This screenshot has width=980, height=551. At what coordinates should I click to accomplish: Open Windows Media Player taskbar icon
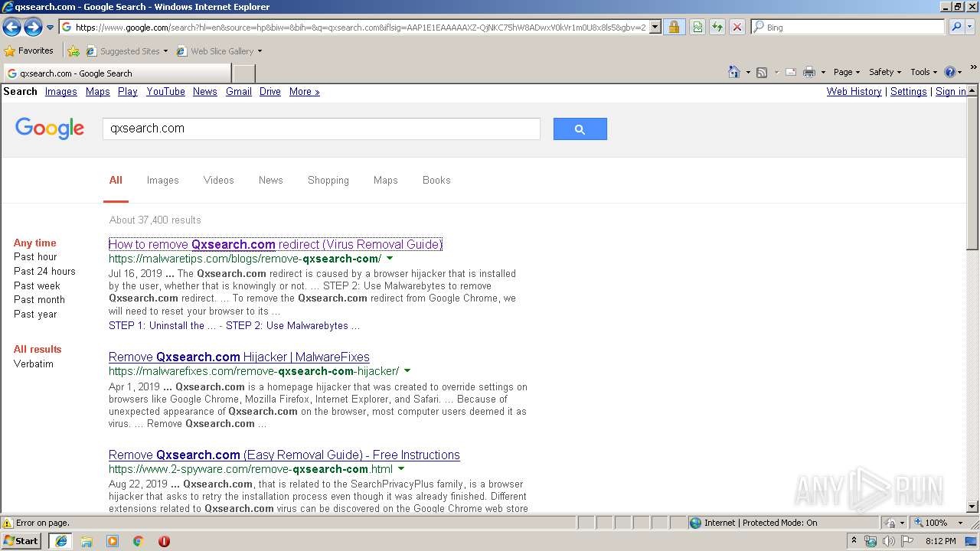pyautogui.click(x=113, y=541)
